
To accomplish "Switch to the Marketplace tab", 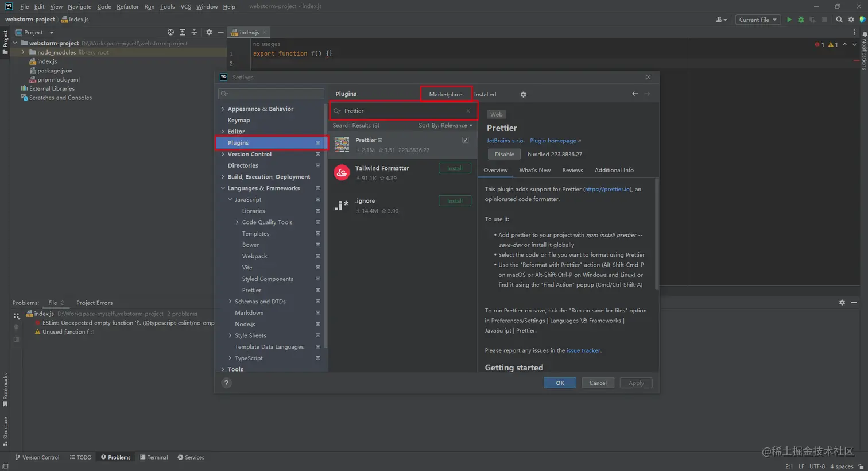I will 445,94.
